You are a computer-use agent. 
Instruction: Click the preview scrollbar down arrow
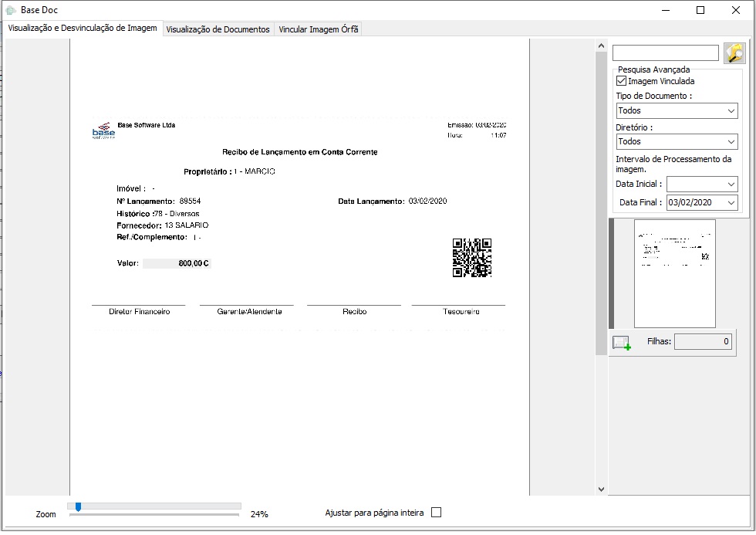tap(602, 489)
